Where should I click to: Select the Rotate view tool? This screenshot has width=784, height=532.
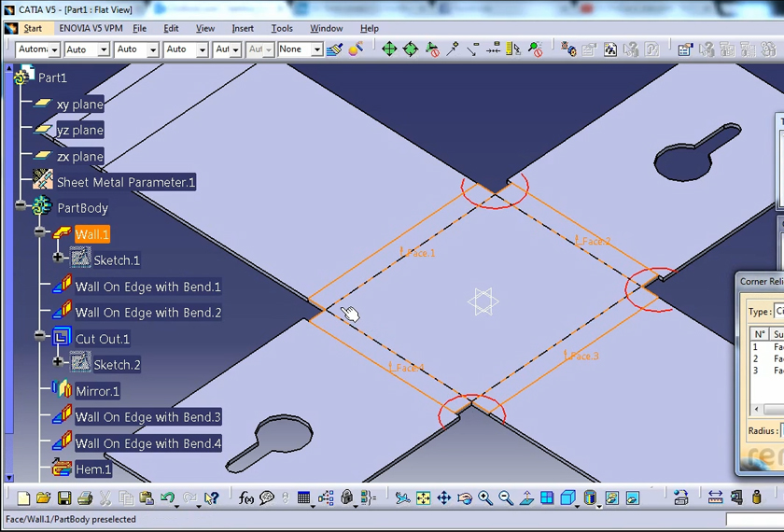(x=465, y=498)
